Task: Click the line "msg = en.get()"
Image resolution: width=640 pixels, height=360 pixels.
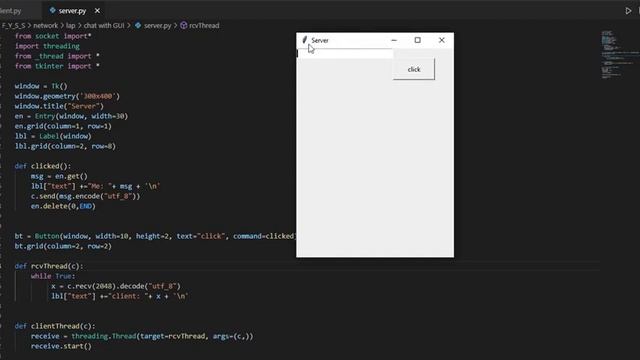Action: [59, 176]
